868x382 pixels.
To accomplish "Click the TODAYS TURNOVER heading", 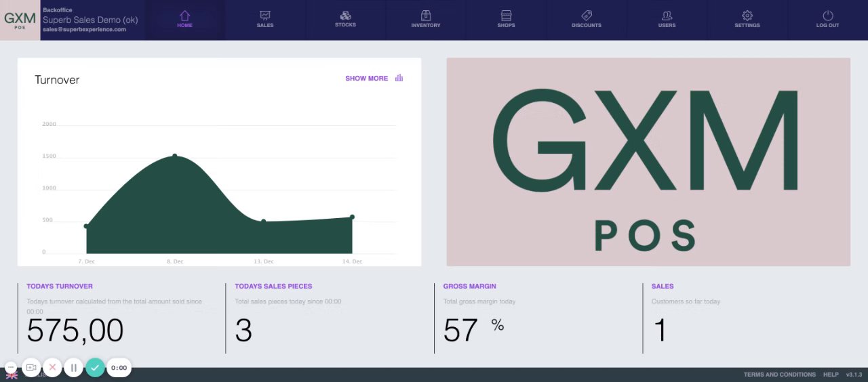I will tap(60, 286).
